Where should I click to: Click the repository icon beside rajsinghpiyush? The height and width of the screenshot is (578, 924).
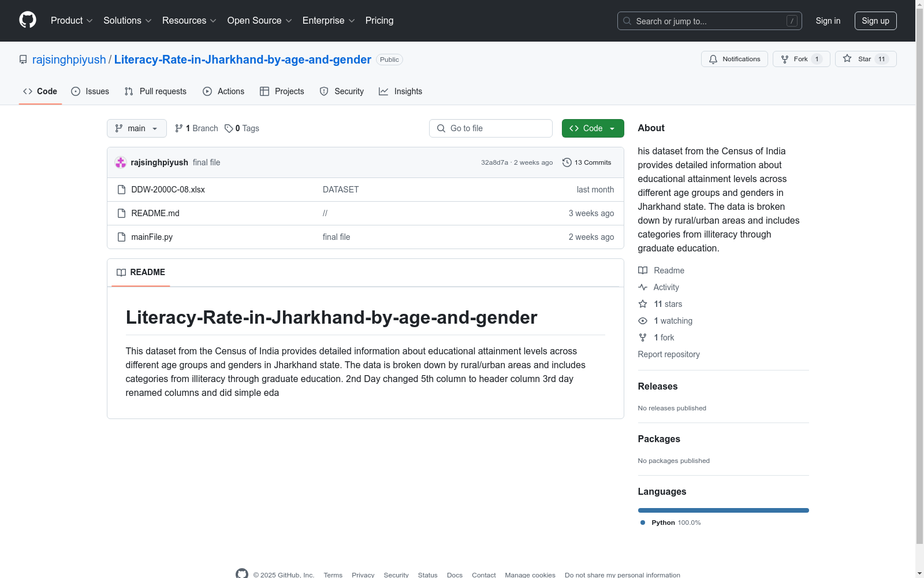(x=23, y=60)
